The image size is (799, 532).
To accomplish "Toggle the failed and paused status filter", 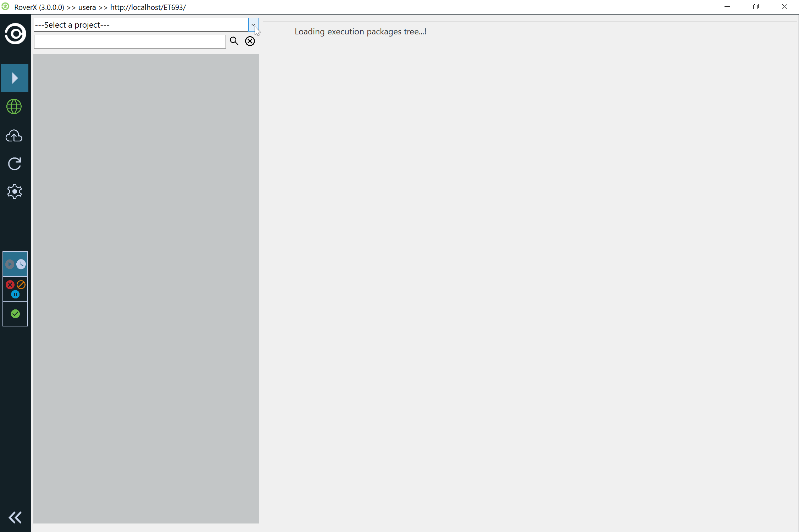I will tap(15, 289).
